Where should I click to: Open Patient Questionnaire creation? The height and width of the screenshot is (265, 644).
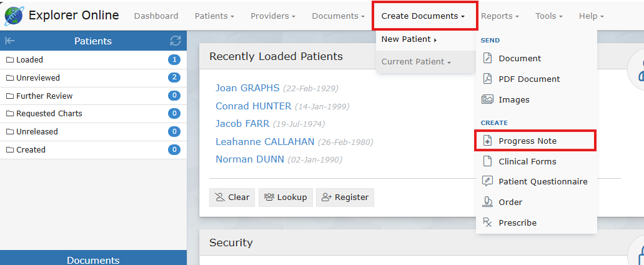click(x=542, y=181)
